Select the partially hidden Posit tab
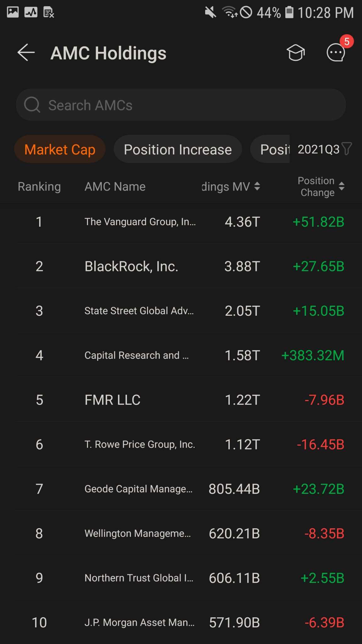 click(270, 149)
